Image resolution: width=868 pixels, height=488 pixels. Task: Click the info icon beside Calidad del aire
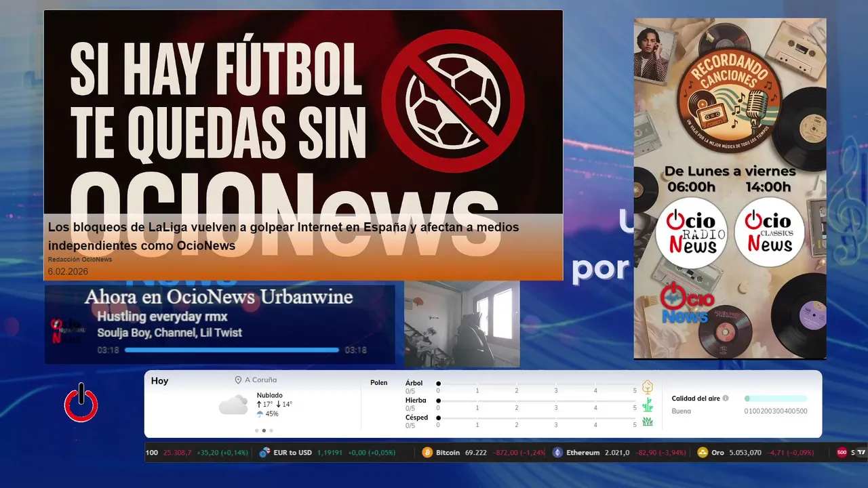(x=726, y=399)
